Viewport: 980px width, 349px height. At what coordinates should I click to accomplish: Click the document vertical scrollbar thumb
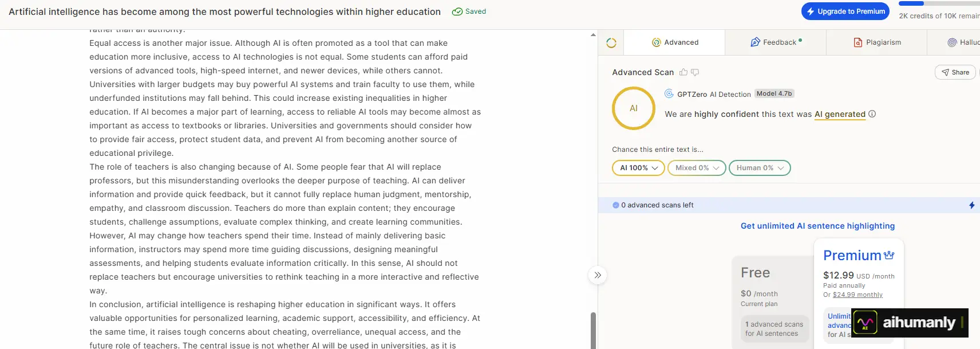click(593, 331)
